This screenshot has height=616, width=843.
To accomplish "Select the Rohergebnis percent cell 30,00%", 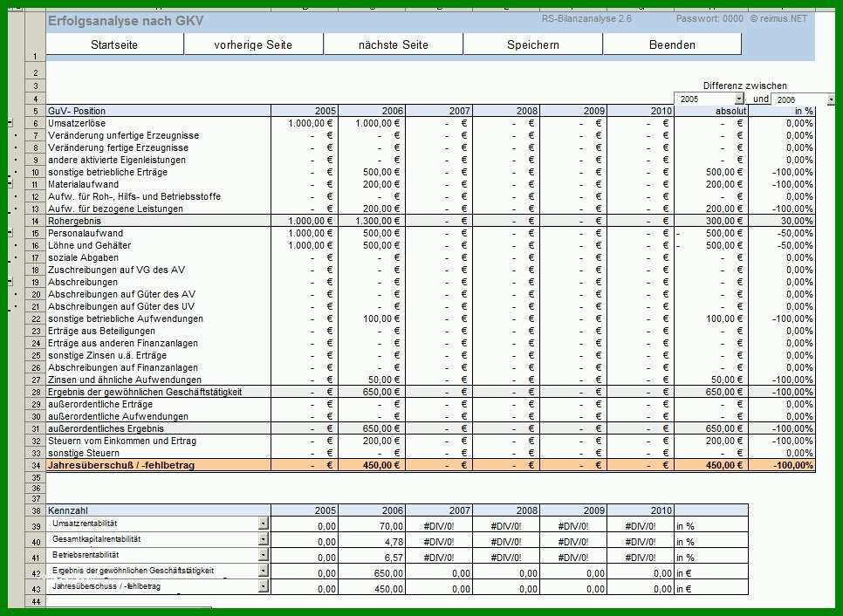I will coord(782,221).
